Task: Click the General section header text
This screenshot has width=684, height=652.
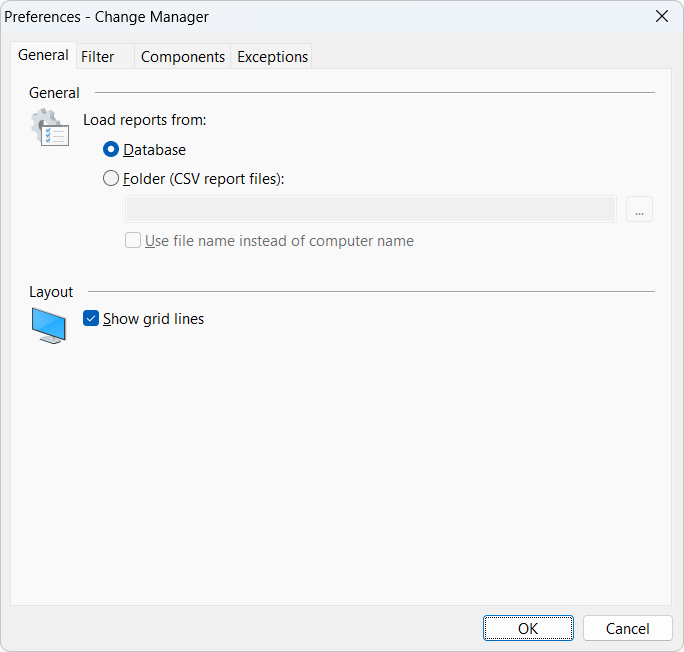Action: pos(54,93)
